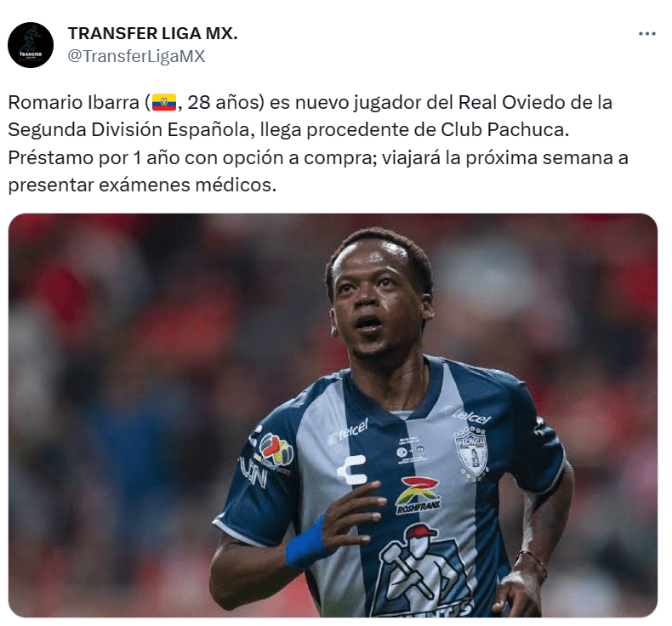Click the Pachuca club crest on jersey
This screenshot has width=672, height=626.
[471, 453]
